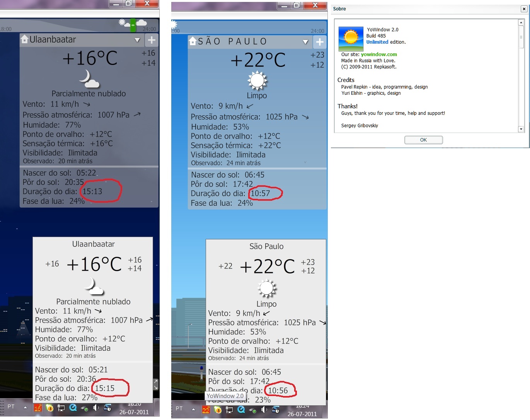The height and width of the screenshot is (420, 530).
Task: Click the YoWindow sun logo in the Sobre dialog
Action: (351, 39)
